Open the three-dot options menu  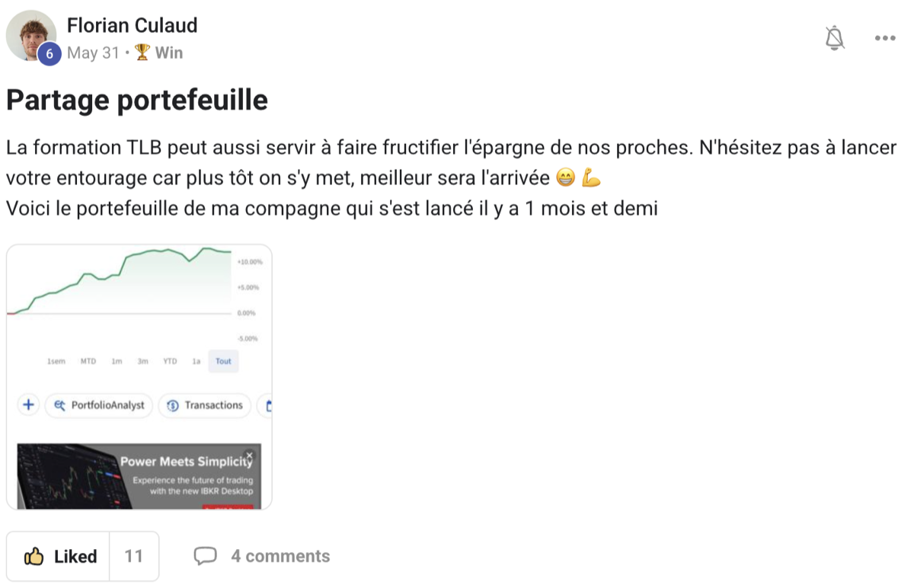885,37
